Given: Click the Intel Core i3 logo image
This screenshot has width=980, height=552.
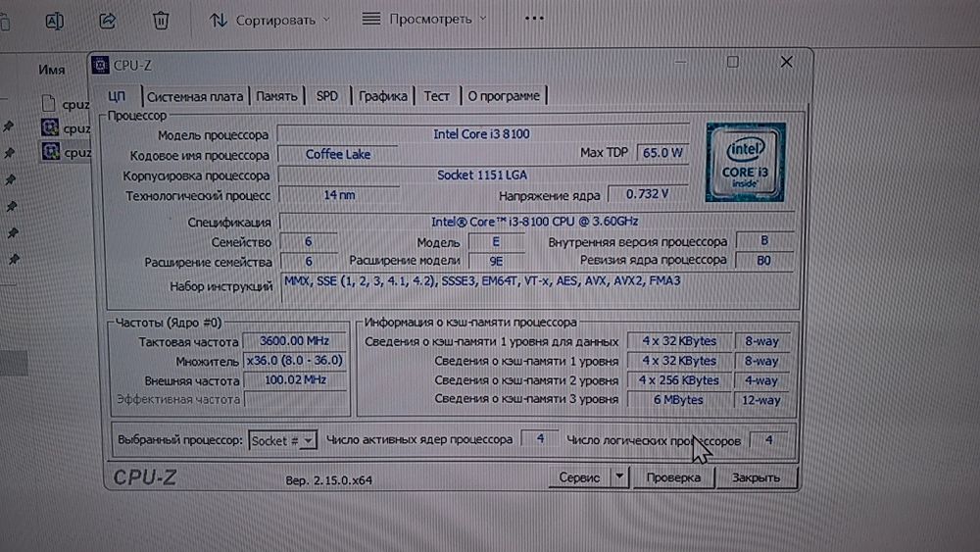Looking at the screenshot, I should tap(745, 162).
